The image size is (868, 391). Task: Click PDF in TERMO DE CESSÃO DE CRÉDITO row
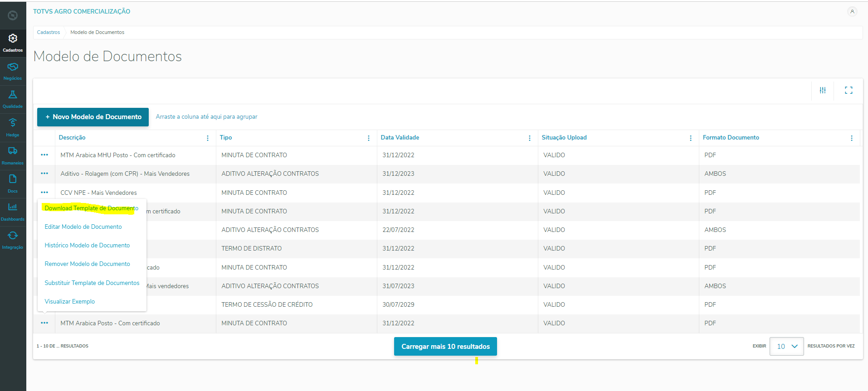click(x=710, y=304)
